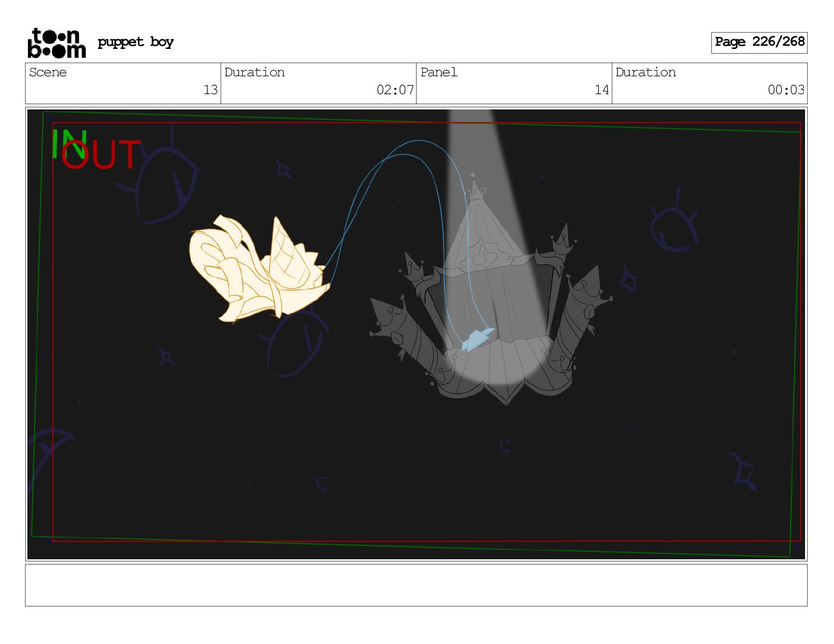Select the panel number 14 value
This screenshot has width=834, height=644.
(x=602, y=90)
